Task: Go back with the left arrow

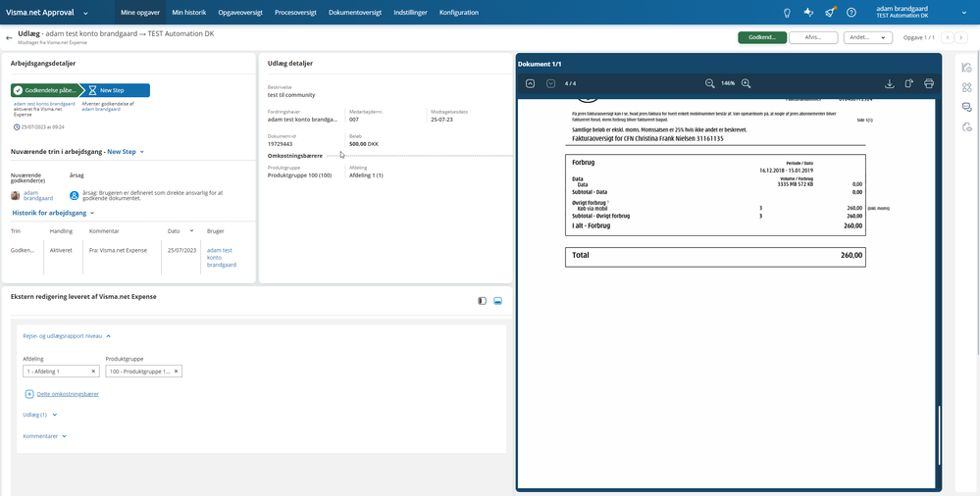Action: (x=9, y=37)
